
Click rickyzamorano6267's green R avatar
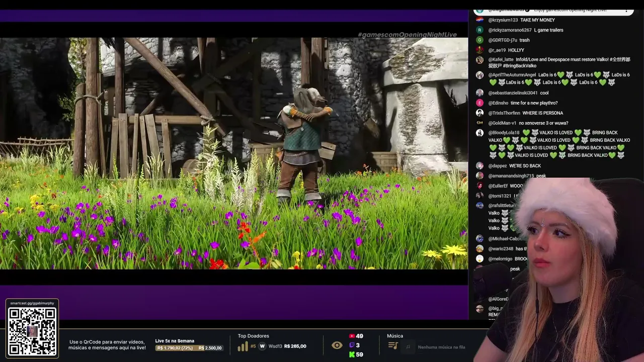[479, 30]
